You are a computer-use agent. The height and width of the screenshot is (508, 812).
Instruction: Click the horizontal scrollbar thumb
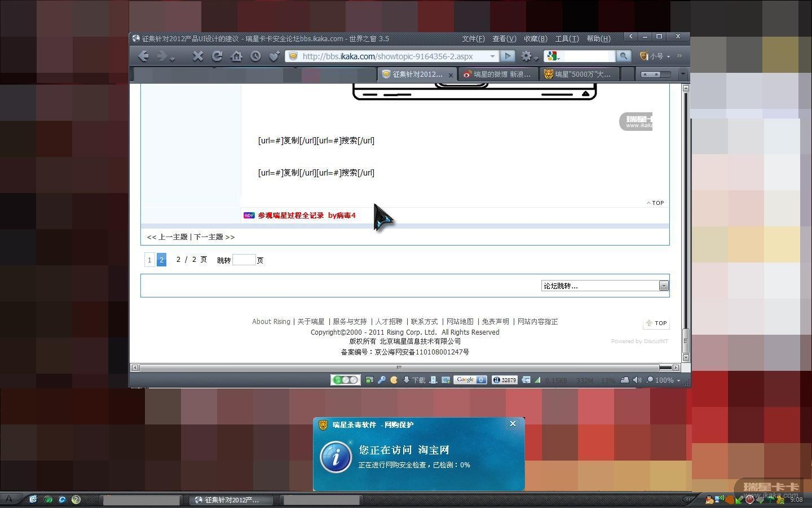[x=399, y=367]
